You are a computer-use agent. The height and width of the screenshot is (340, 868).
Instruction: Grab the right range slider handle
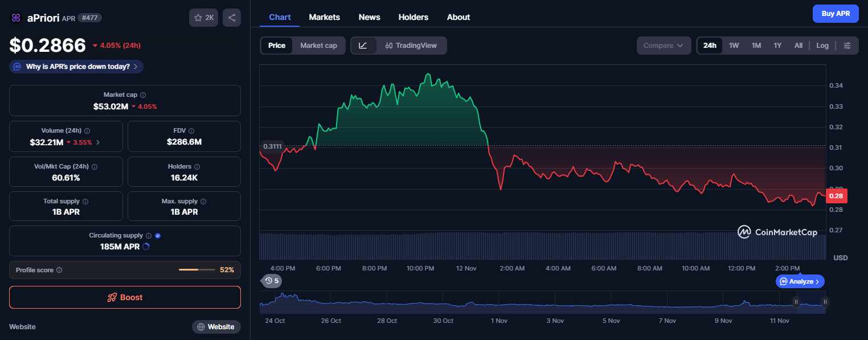click(x=825, y=302)
